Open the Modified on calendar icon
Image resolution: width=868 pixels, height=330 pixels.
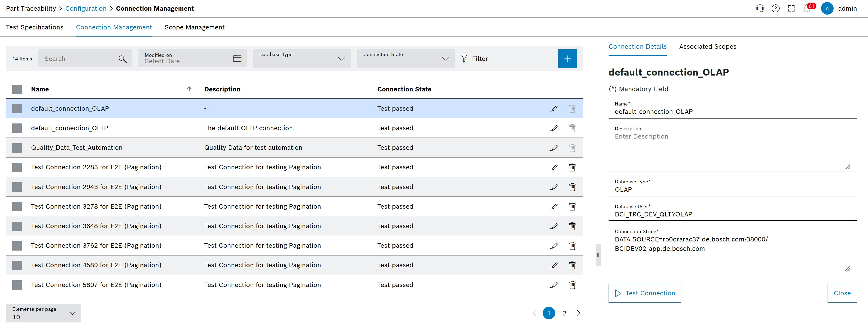237,59
